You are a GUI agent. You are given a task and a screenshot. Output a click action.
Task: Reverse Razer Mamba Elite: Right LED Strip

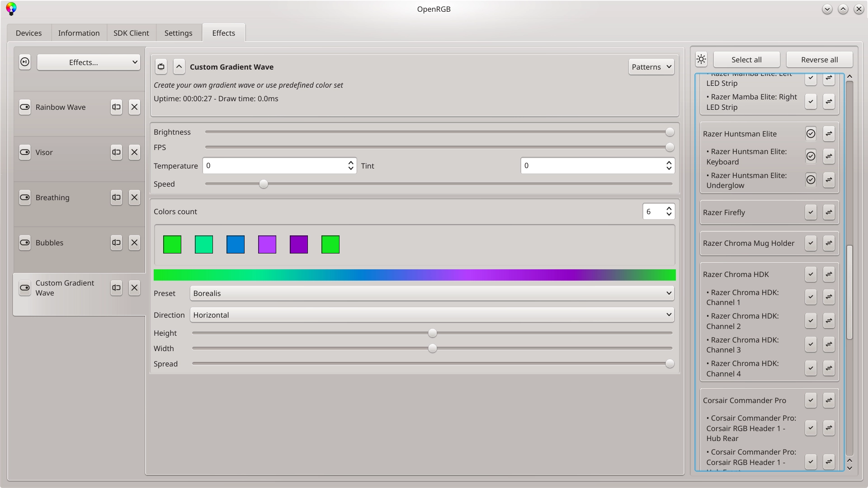829,102
